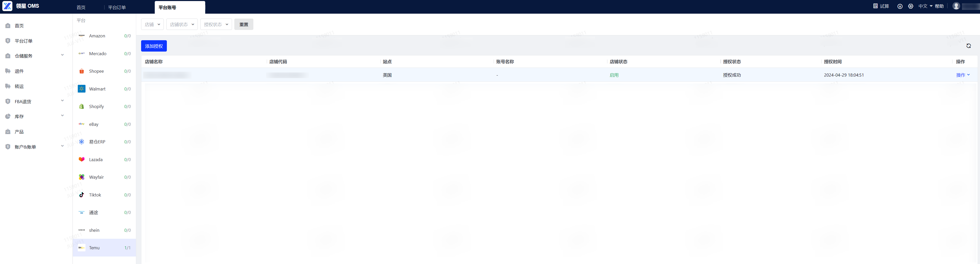Click the 产品 sidebar icon
Image resolution: width=980 pixels, height=264 pixels.
[8, 132]
